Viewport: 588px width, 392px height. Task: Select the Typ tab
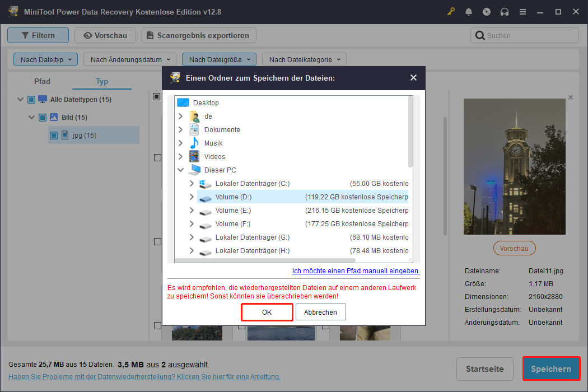coord(102,81)
